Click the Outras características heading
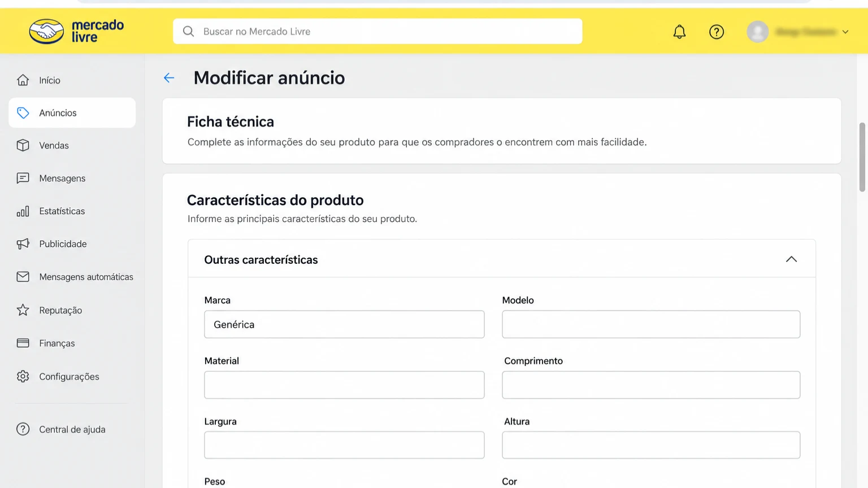 [261, 260]
